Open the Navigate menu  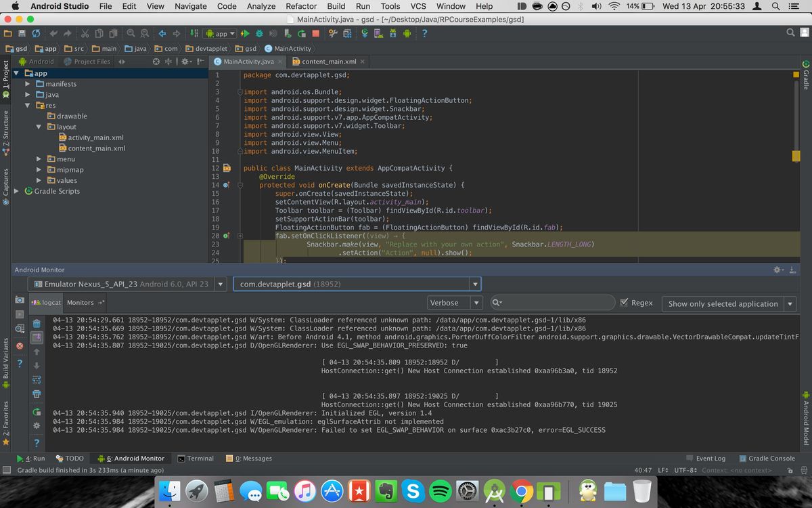tap(191, 6)
